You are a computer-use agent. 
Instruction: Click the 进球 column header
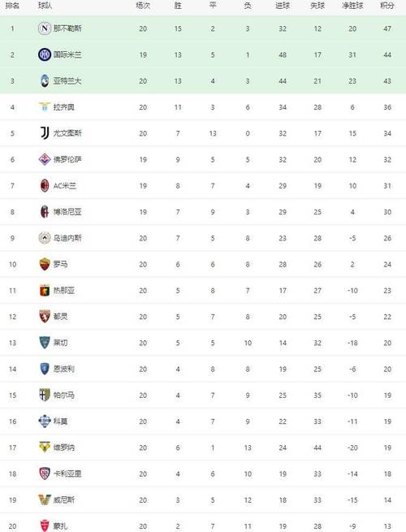[x=283, y=6]
